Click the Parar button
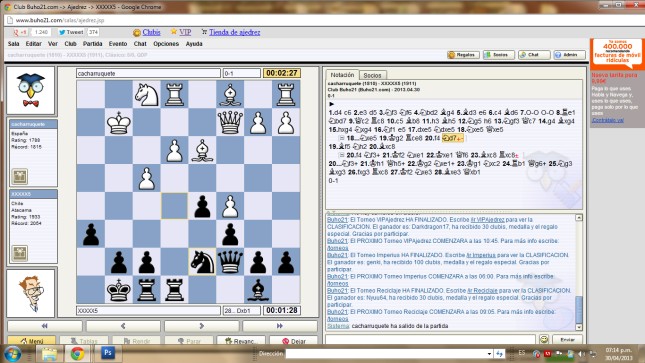Screen dimensions: 645x363 pos(188,341)
